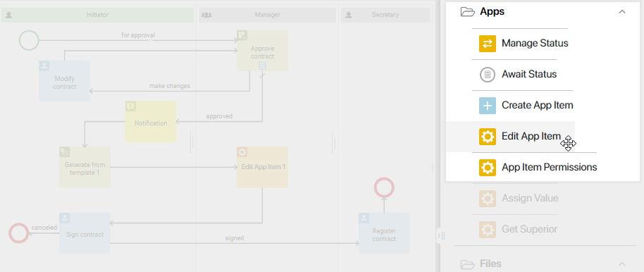
Task: Select the Await Status label
Action: point(529,75)
